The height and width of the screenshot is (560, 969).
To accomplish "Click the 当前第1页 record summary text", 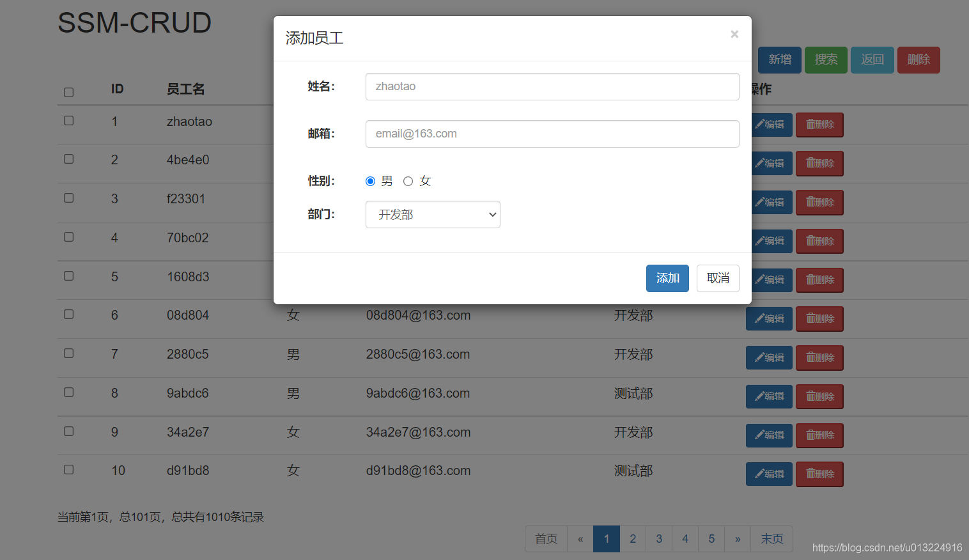I will click(160, 517).
